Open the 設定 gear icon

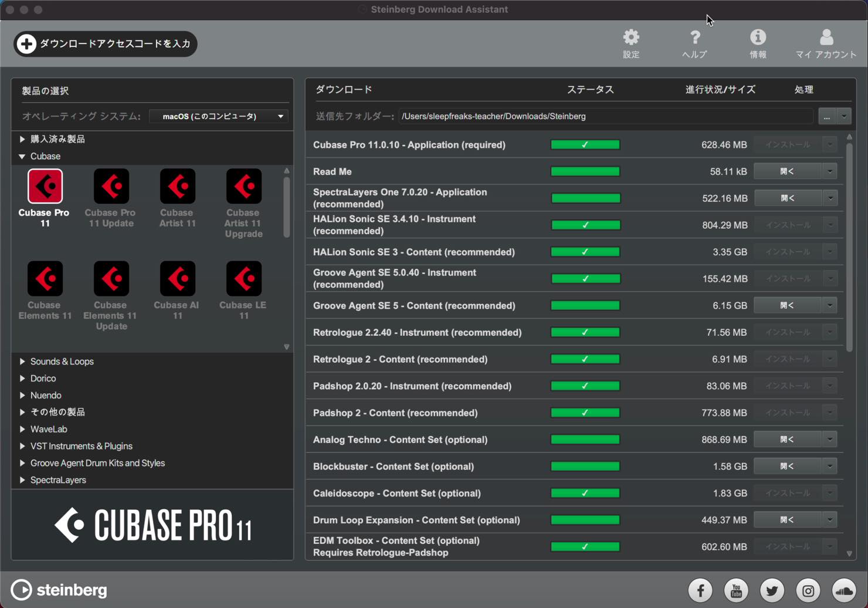[631, 38]
